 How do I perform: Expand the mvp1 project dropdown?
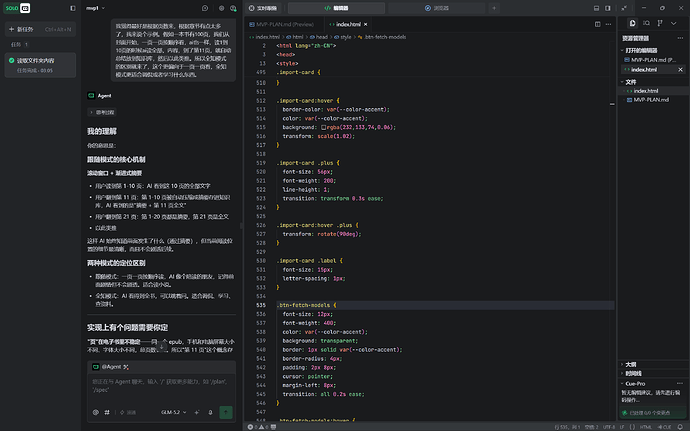pyautogui.click(x=95, y=8)
